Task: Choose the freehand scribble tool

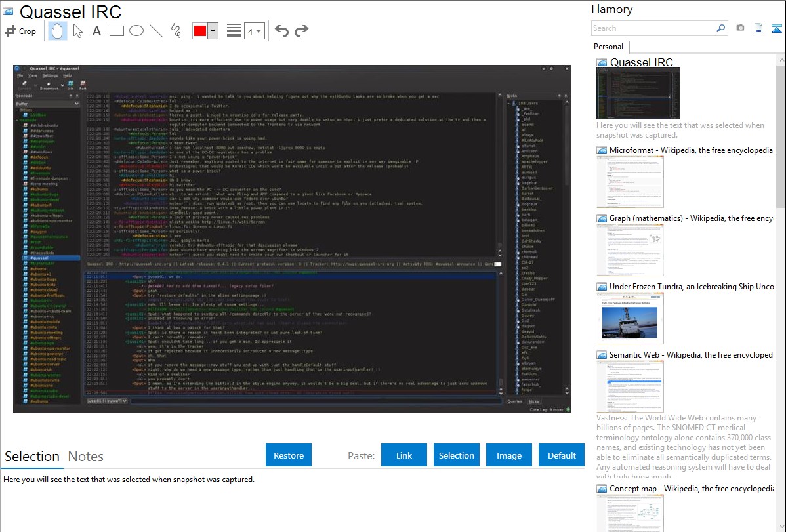Action: 175,31
